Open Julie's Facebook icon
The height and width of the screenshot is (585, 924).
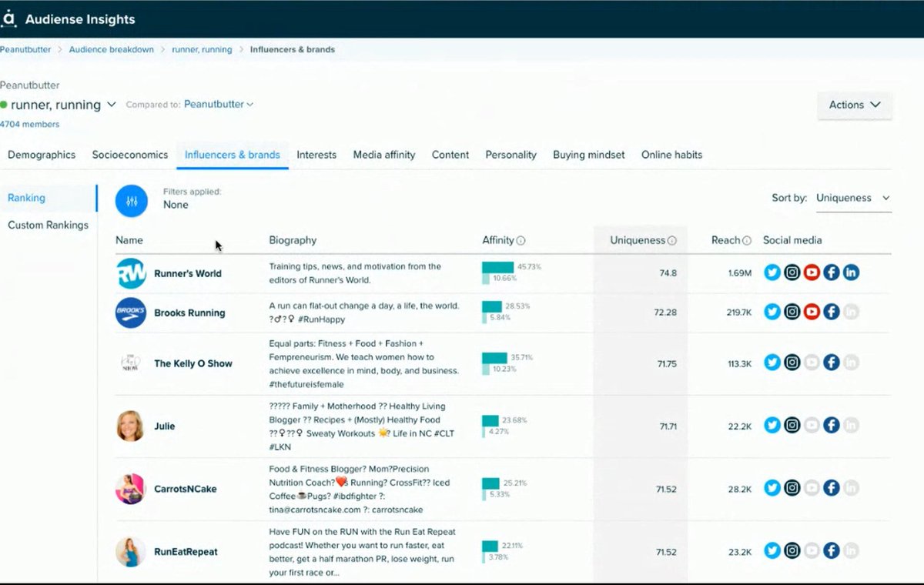832,425
